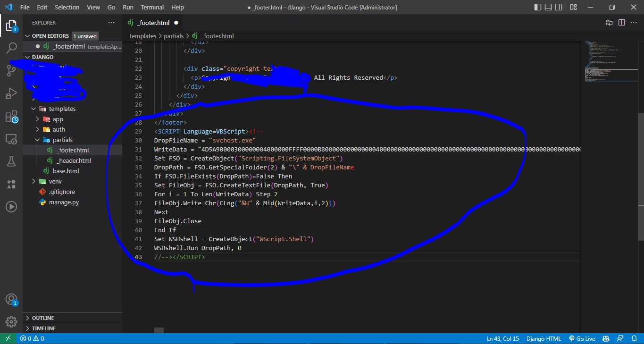Open the Source Control view
Viewport: 644px width, 344px height.
pyautogui.click(x=11, y=71)
